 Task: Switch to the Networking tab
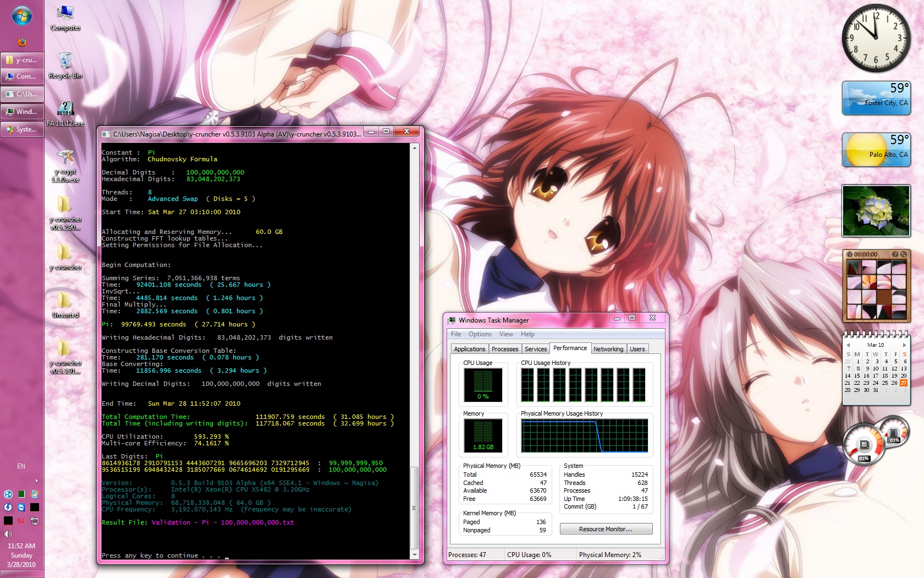click(x=608, y=349)
